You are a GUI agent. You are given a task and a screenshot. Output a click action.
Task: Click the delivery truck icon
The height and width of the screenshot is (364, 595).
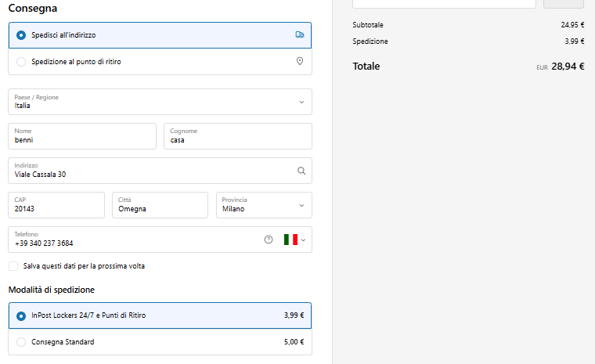tap(299, 35)
